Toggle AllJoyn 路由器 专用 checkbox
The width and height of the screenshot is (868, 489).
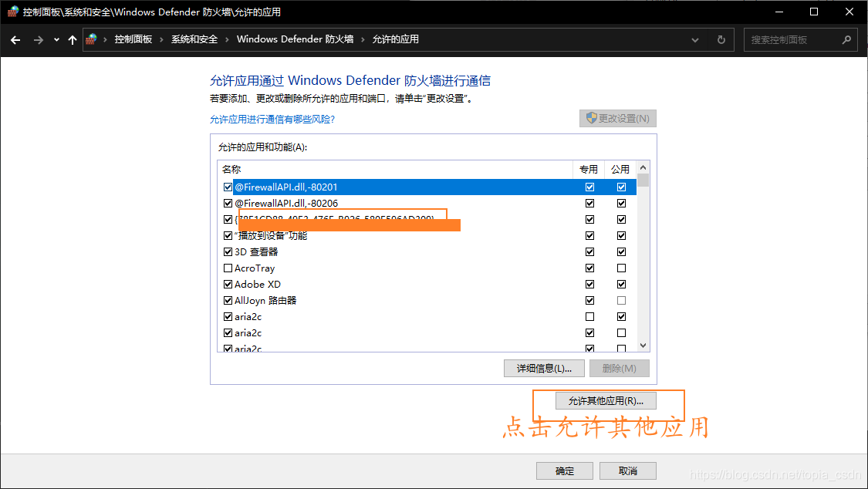pyautogui.click(x=589, y=300)
